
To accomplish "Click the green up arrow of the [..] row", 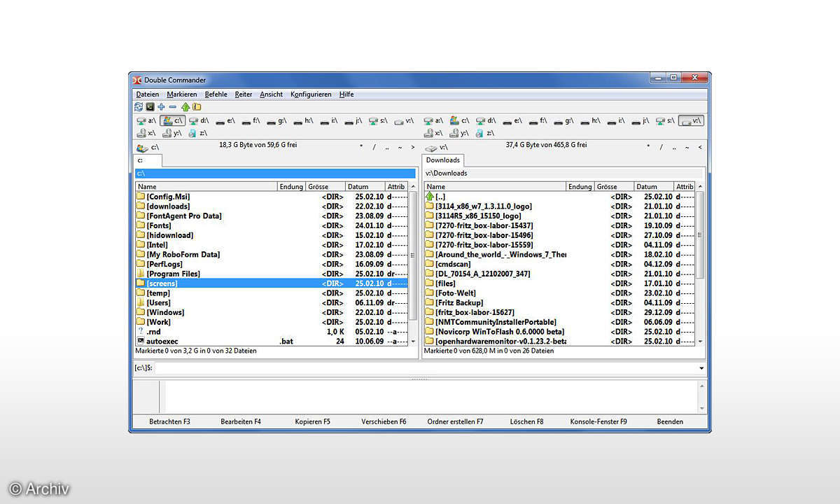I will [x=430, y=197].
